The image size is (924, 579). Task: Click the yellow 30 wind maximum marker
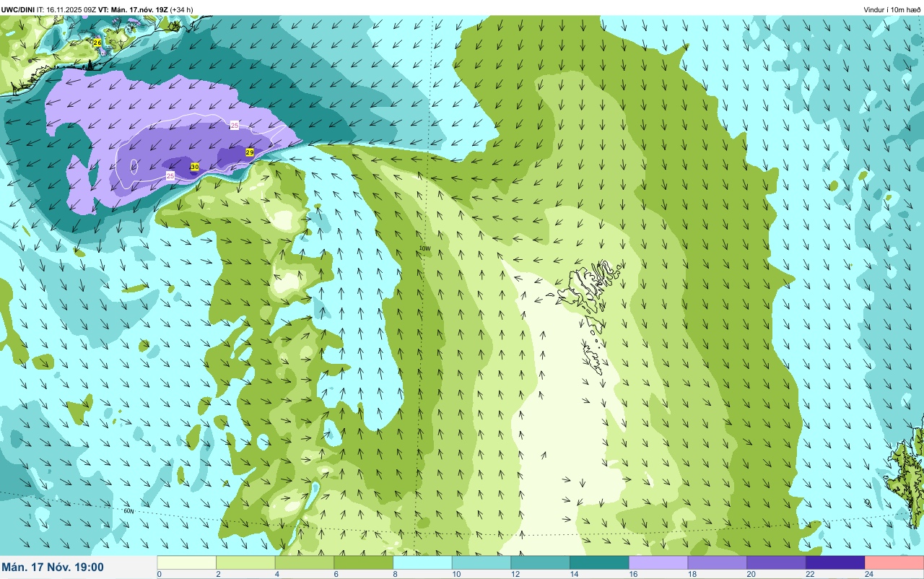pos(195,167)
